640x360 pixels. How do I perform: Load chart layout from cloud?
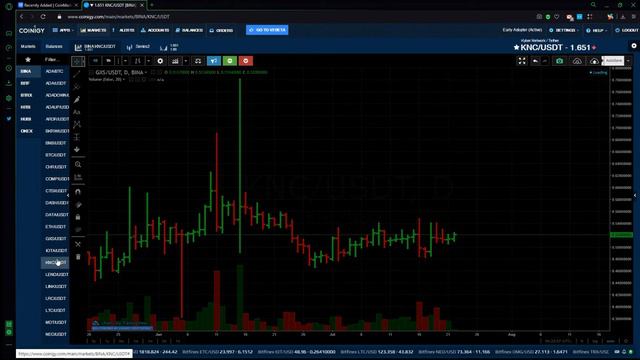pos(577,61)
